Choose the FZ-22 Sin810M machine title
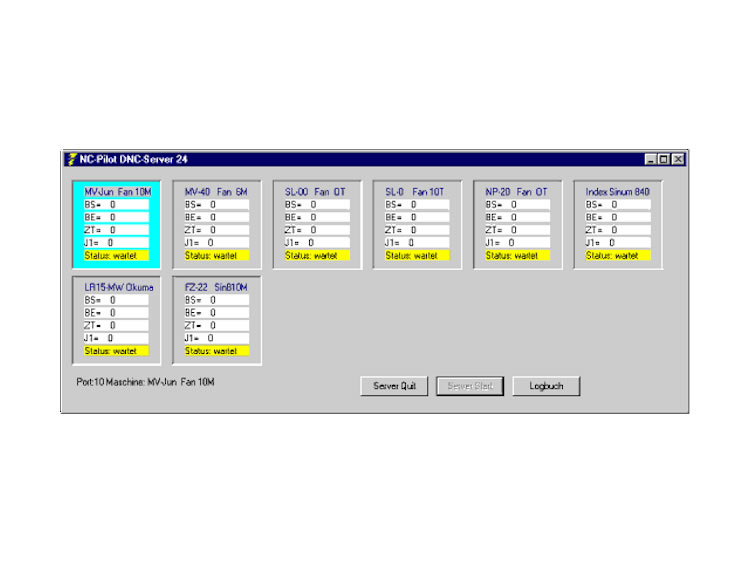 tap(216, 287)
